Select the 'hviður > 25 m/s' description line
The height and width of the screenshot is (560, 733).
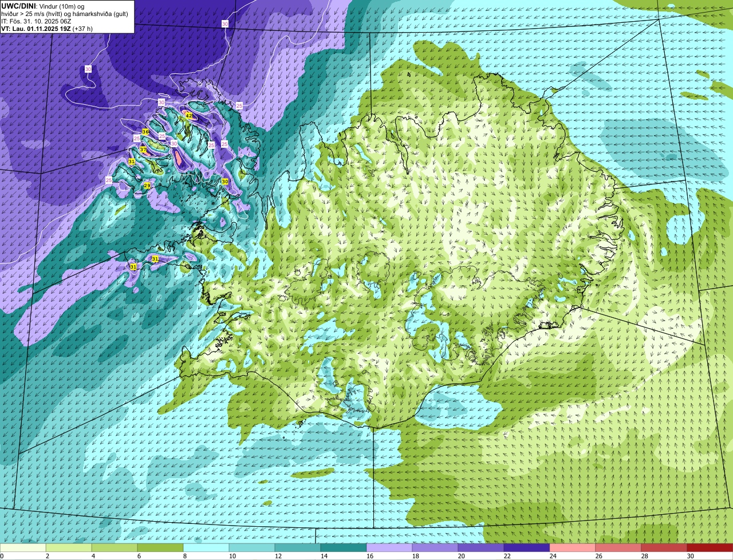pos(64,13)
